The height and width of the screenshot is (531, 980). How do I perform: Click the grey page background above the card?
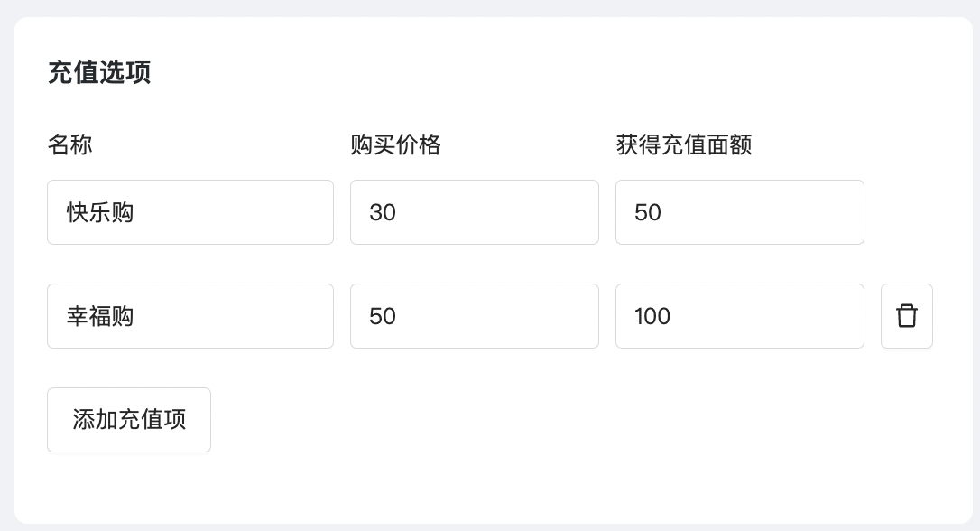(x=490, y=7)
